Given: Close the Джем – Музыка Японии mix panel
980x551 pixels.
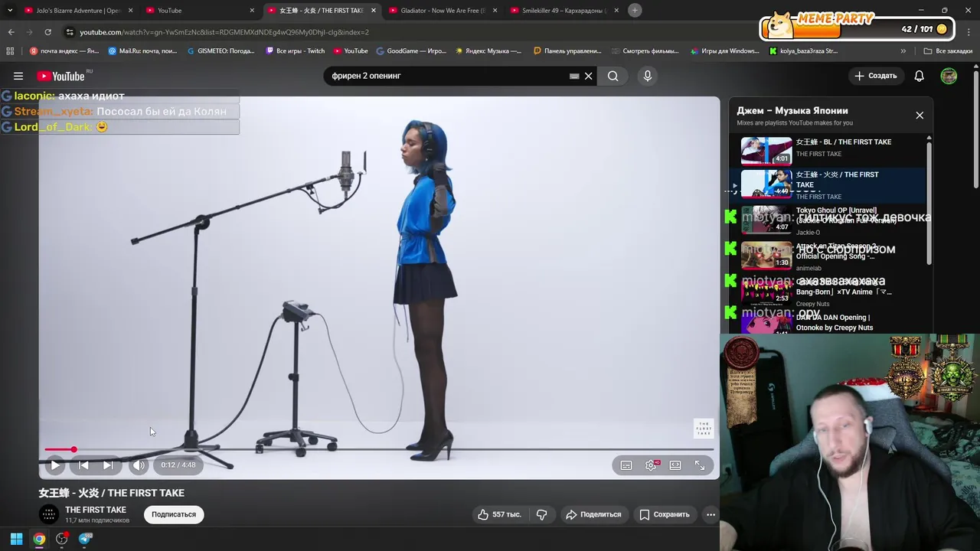Looking at the screenshot, I should (x=920, y=116).
